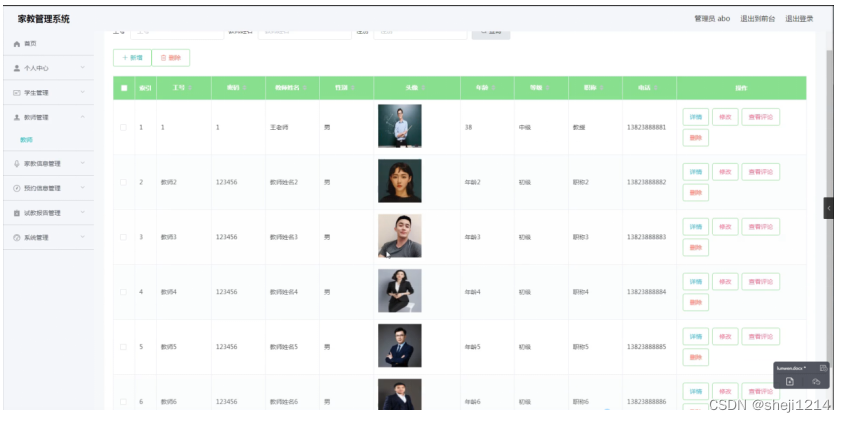
Task: Click the 预约信息管理 clock icon
Action: (17, 188)
